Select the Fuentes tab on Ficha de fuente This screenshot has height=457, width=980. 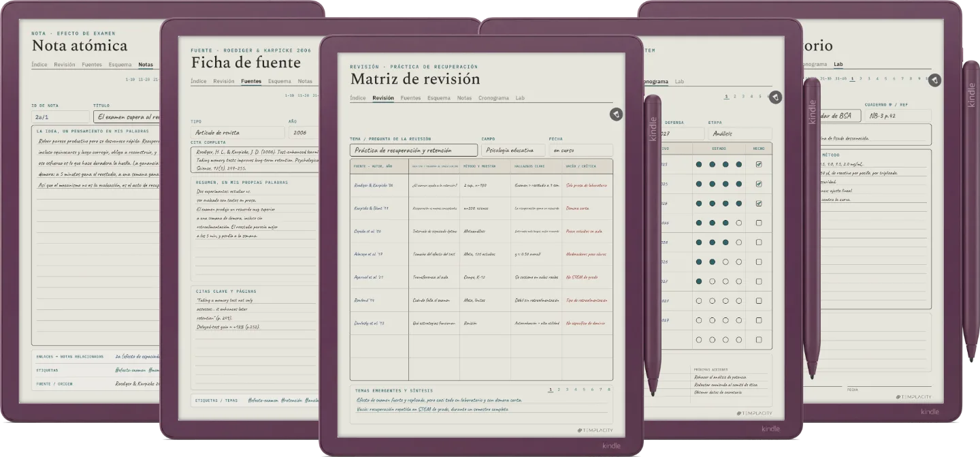pos(251,81)
